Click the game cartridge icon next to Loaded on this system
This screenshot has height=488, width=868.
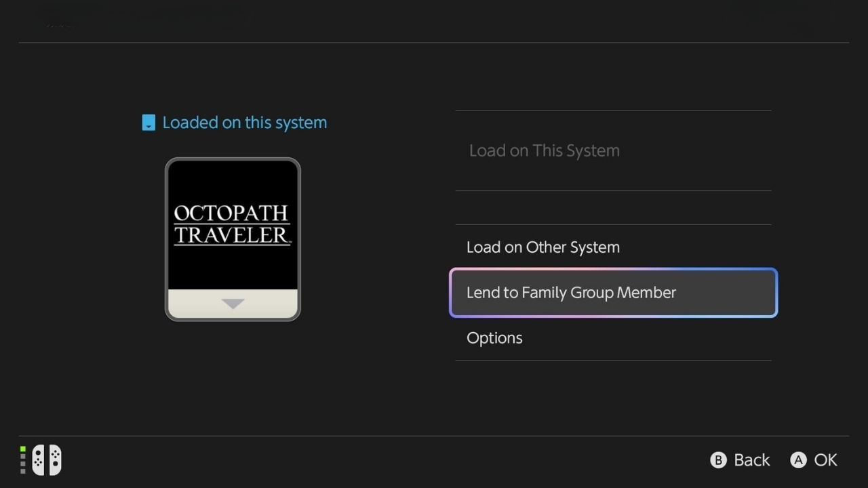(x=148, y=123)
